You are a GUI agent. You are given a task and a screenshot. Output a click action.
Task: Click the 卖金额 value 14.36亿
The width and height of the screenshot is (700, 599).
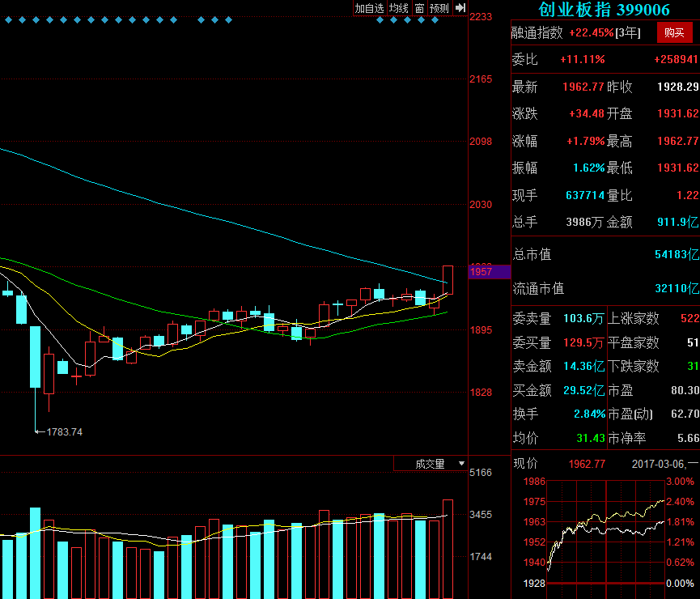point(583,366)
